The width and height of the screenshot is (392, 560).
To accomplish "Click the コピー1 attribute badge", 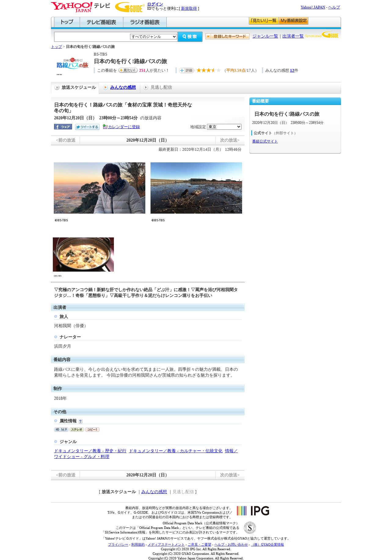I will coord(92,429).
